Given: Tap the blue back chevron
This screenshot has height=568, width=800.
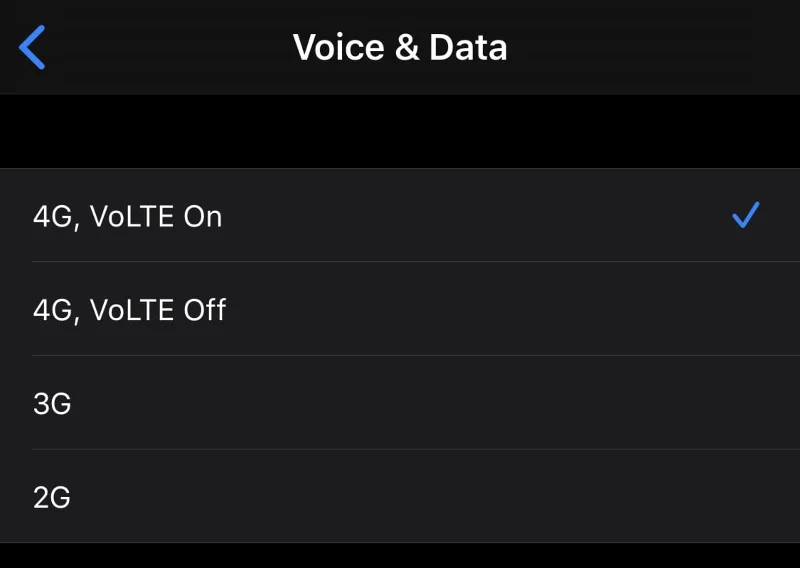Looking at the screenshot, I should 33,47.
